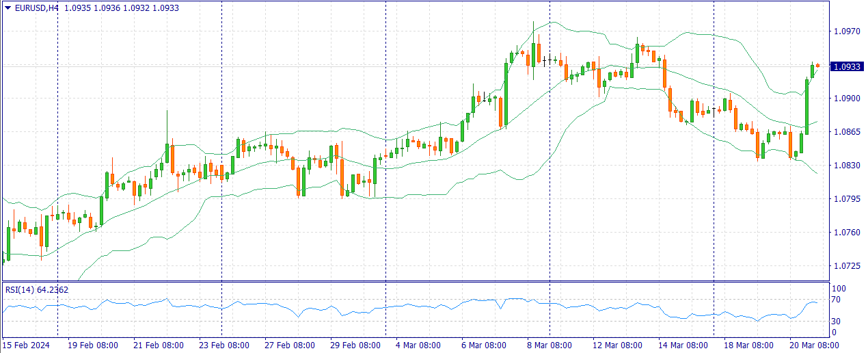Click the RSI 30 level label

[x=838, y=321]
